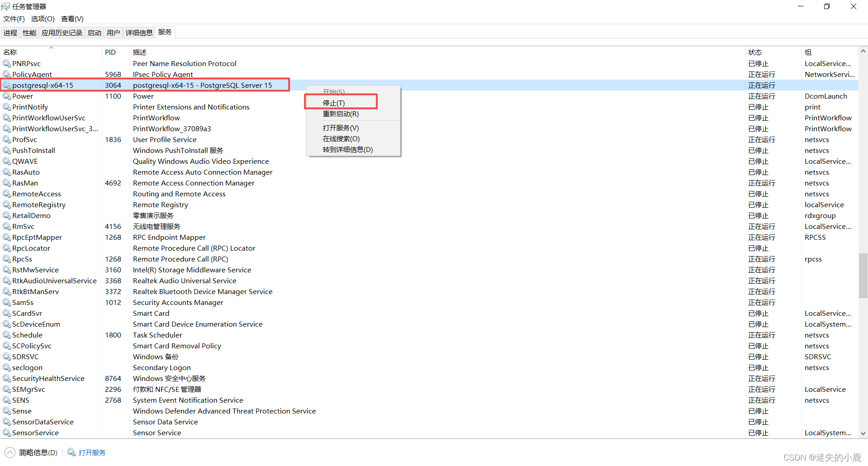Click the SDRSVC service icon
The image size is (868, 466).
7,357
